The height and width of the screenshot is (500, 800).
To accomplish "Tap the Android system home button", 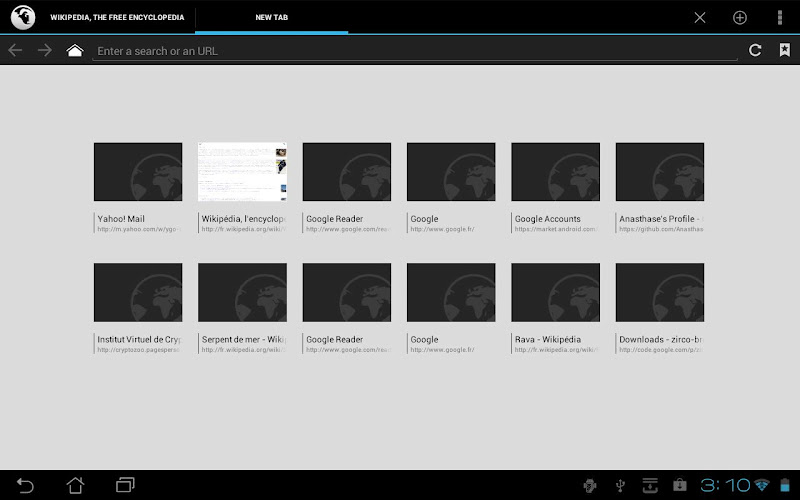I will click(x=75, y=485).
